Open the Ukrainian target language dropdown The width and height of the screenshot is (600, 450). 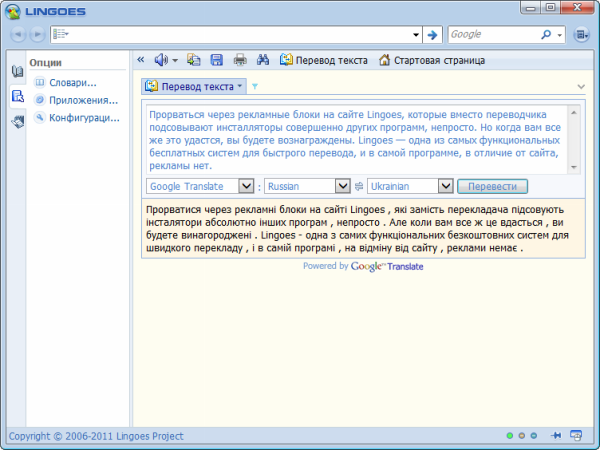click(445, 186)
